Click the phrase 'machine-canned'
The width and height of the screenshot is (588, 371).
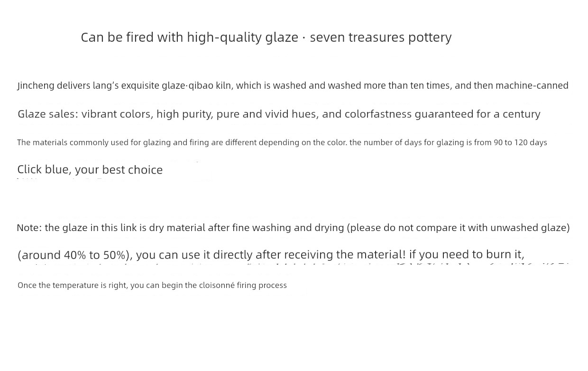[532, 85]
